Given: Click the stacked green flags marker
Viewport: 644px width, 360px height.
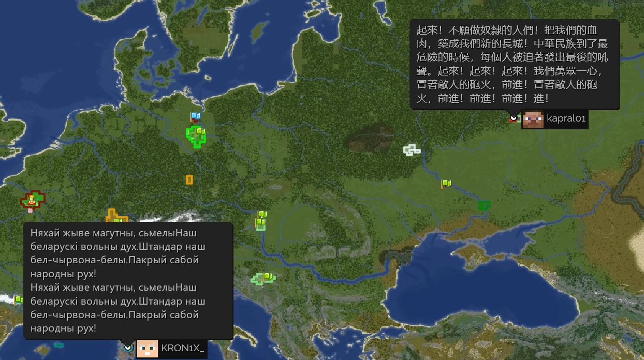Looking at the screenshot, I should pos(261,219).
